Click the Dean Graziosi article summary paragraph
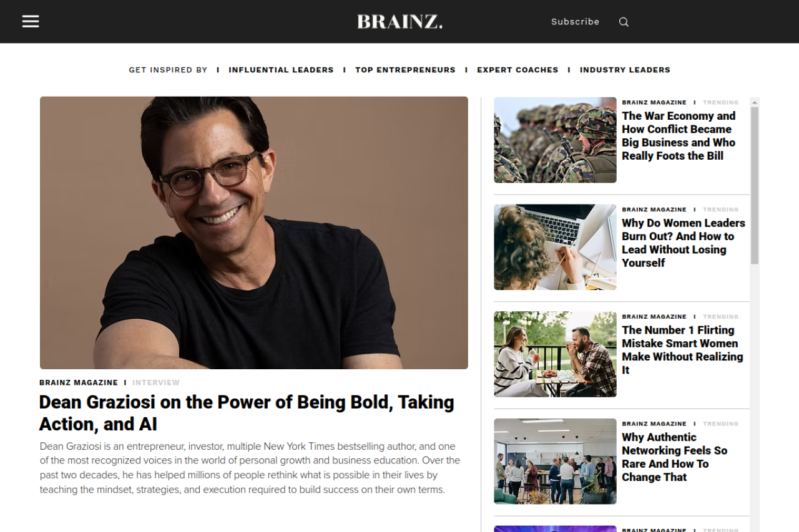Viewport: 799px width, 532px height. (x=250, y=468)
